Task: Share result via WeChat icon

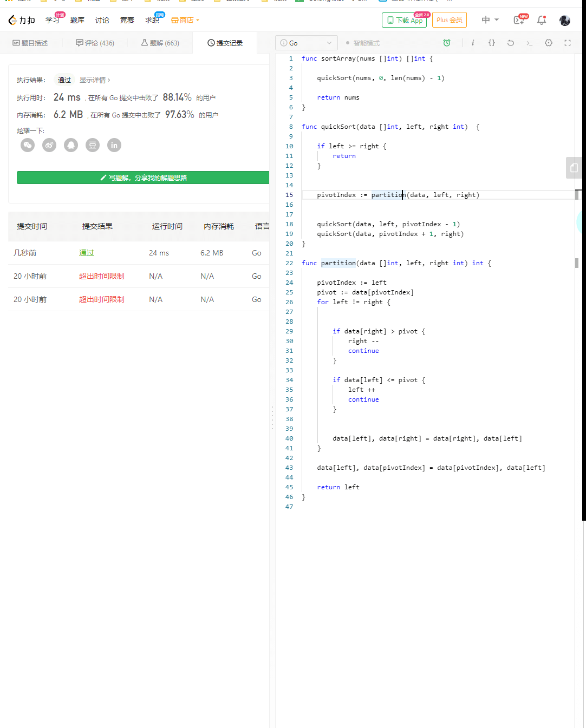Action: pyautogui.click(x=28, y=145)
